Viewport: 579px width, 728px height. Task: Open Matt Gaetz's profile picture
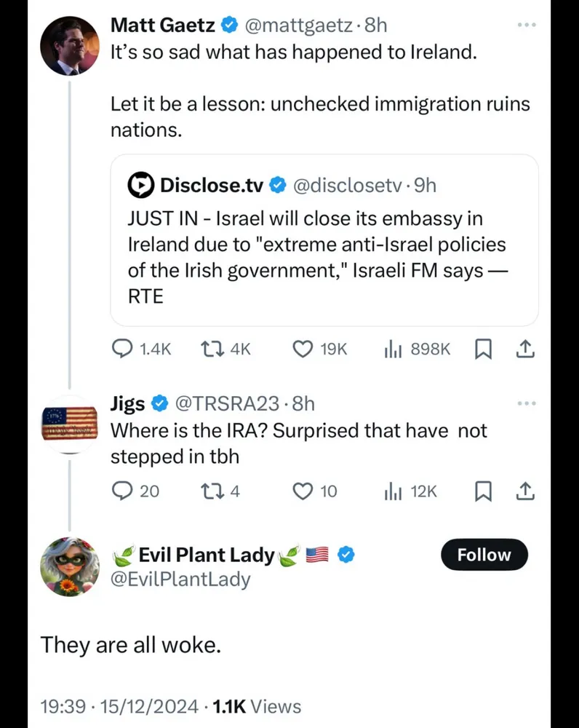tap(70, 46)
